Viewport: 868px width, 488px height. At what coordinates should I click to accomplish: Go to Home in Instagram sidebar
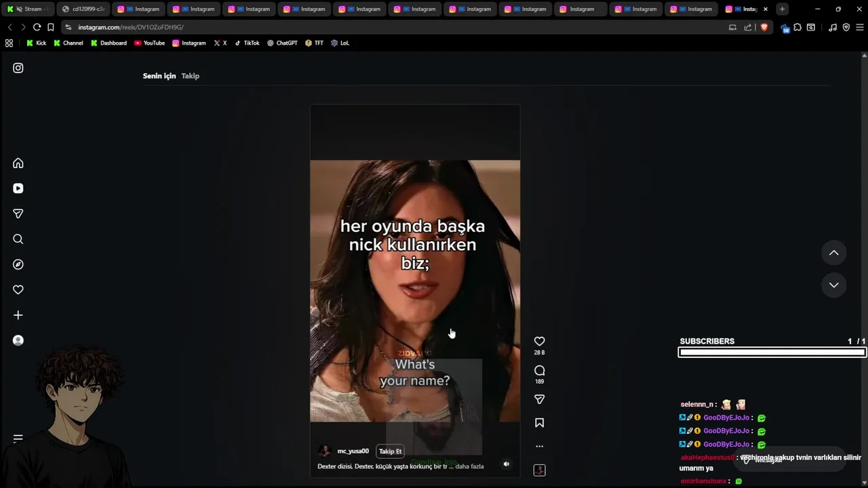18,163
